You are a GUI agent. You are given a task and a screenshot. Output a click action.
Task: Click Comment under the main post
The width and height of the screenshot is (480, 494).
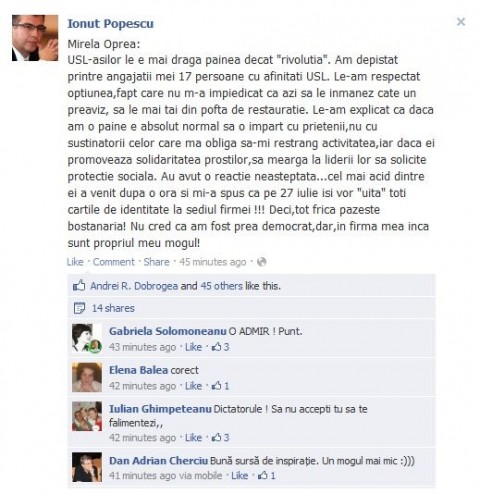tap(114, 262)
